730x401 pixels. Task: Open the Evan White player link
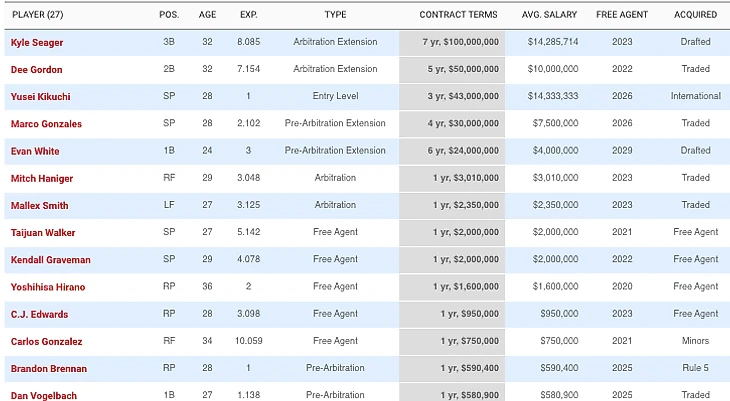[35, 151]
